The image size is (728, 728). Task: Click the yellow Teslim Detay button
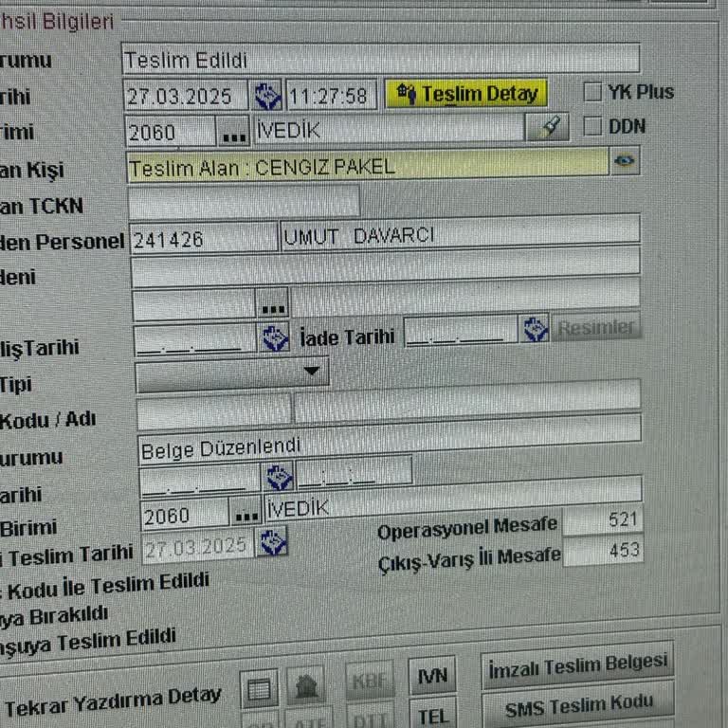(x=466, y=93)
